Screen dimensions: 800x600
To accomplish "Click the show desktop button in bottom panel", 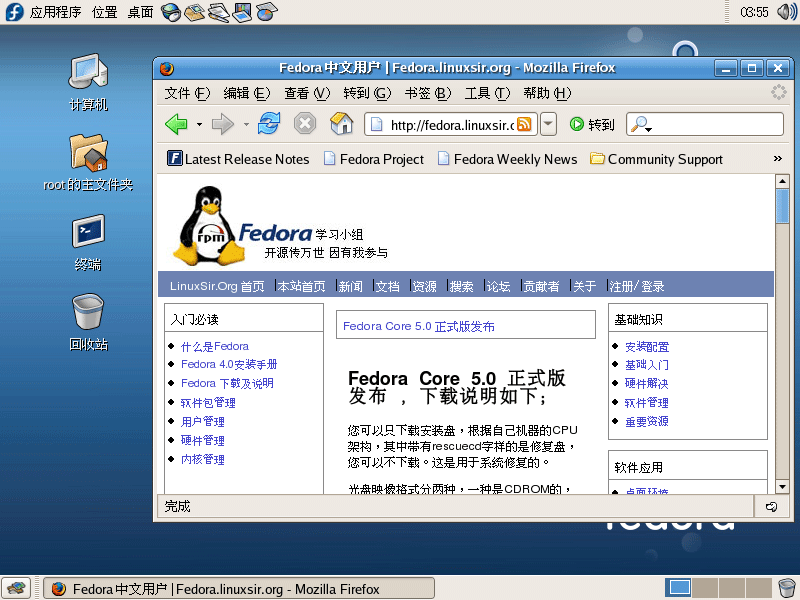I will [x=16, y=588].
